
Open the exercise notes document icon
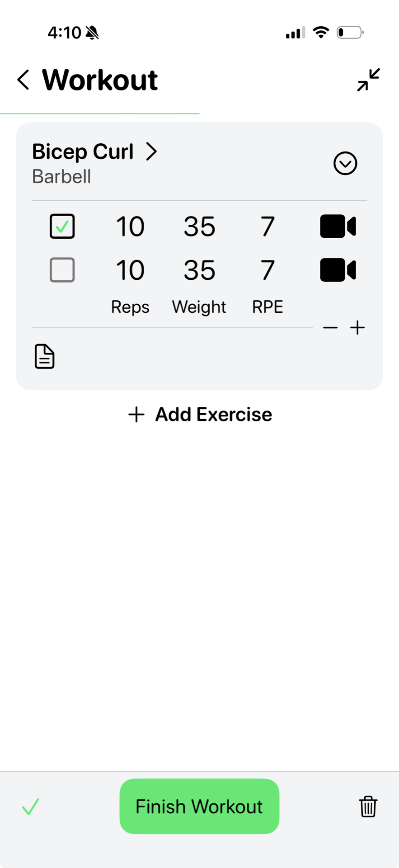45,356
